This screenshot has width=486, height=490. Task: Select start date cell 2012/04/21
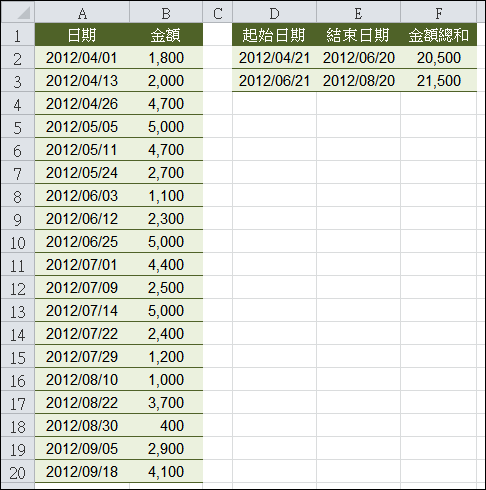tap(274, 58)
